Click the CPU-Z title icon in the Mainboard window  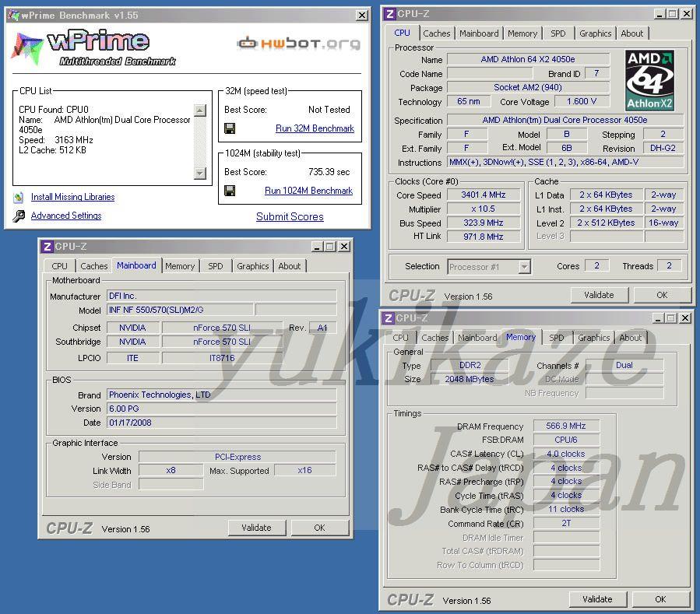point(47,247)
